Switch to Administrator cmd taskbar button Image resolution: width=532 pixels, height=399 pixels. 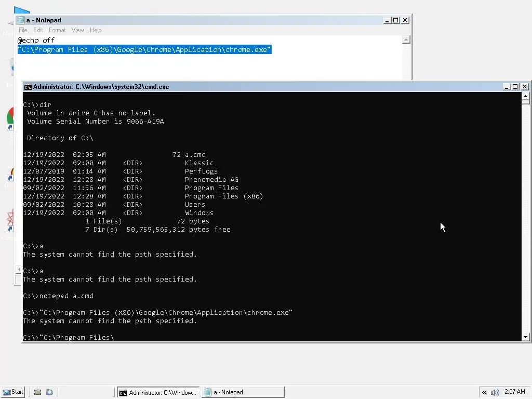pos(159,393)
